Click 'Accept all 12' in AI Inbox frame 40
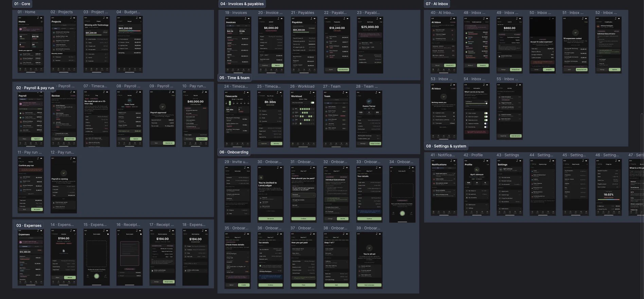 (x=449, y=65)
